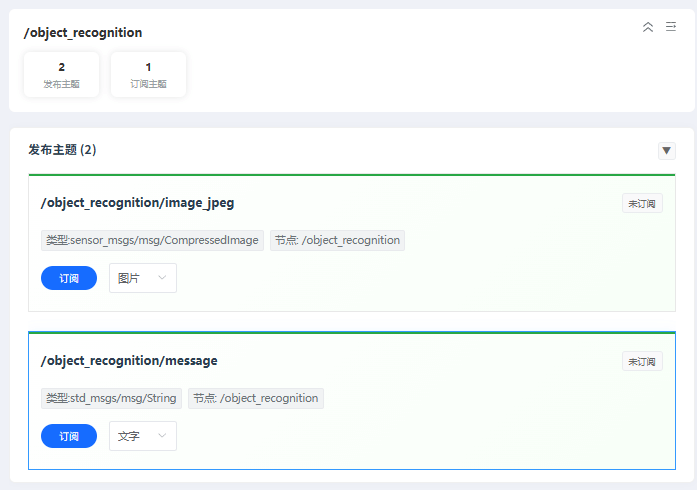Collapse the 发布主题 section with the triangle button
Screen dimensions: 697x490
(x=667, y=151)
